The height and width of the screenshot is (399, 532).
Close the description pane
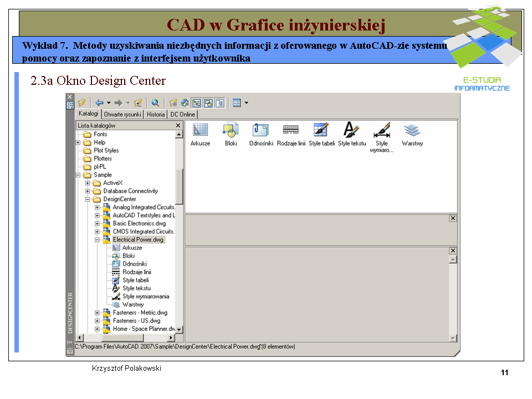tap(453, 250)
